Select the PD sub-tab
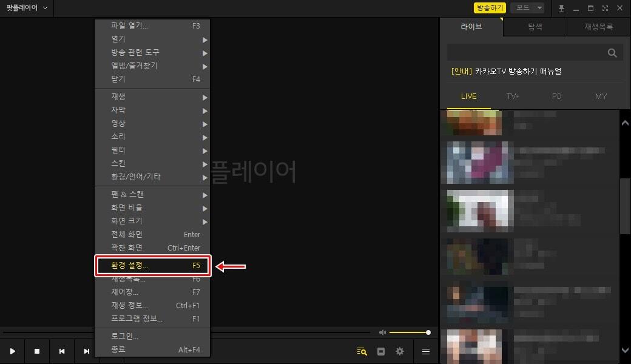 click(x=556, y=96)
